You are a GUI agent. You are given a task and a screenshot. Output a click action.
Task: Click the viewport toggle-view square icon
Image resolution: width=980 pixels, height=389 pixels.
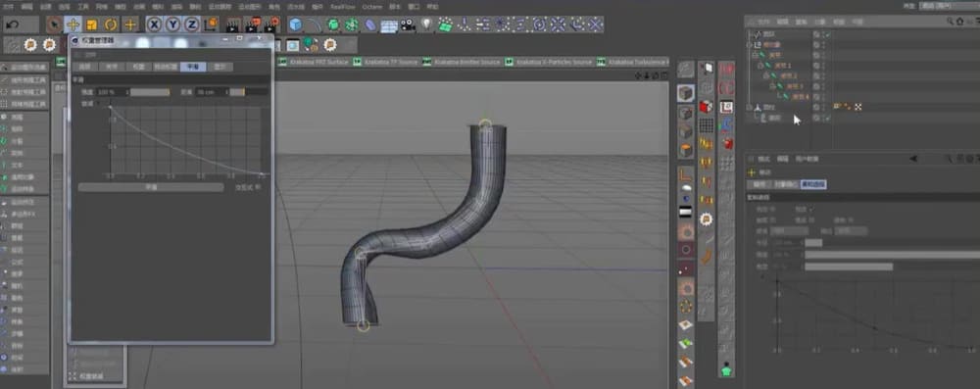pyautogui.click(x=664, y=75)
